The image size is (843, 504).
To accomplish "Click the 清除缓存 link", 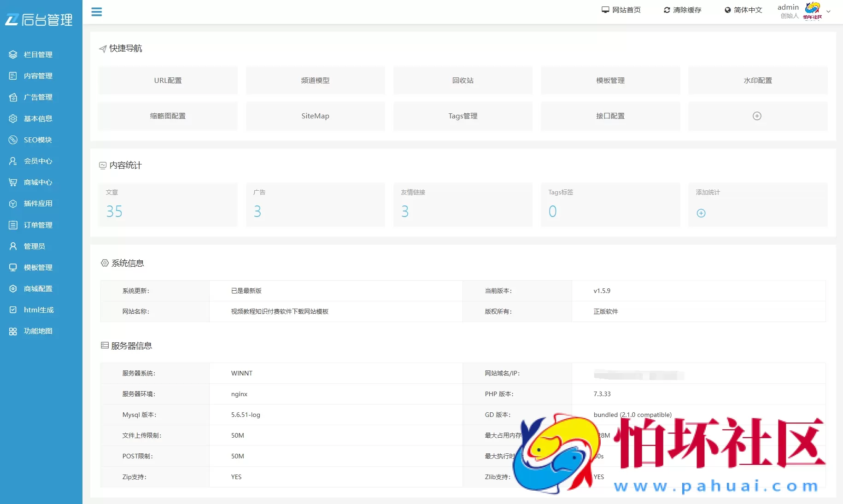I will pyautogui.click(x=682, y=10).
